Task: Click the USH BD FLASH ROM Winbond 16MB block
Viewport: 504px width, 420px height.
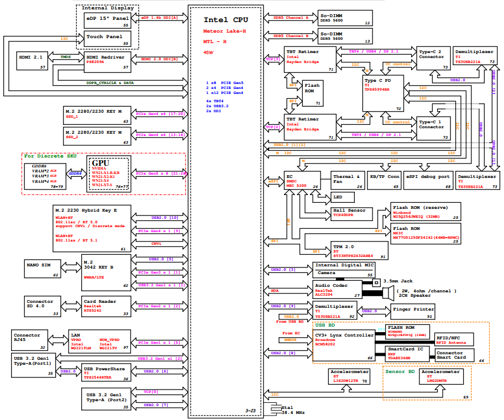Action: coord(407,332)
